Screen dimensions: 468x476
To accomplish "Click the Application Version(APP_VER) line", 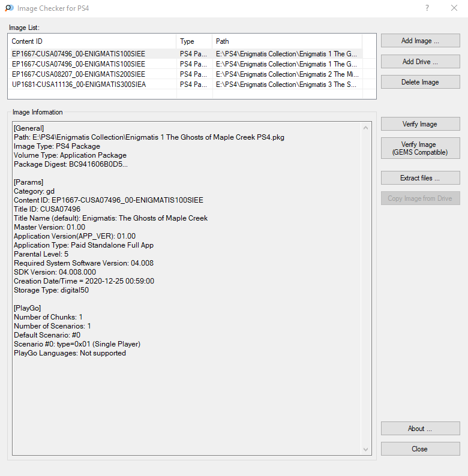I will tap(75, 236).
